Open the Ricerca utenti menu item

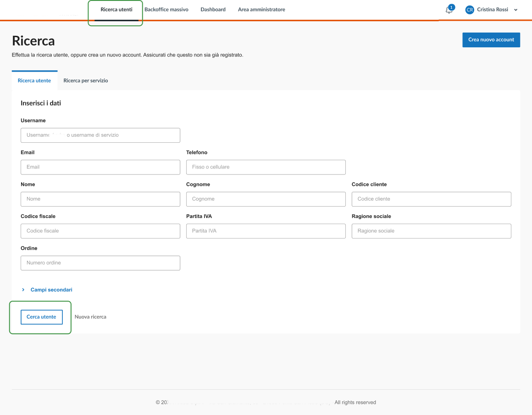point(116,10)
